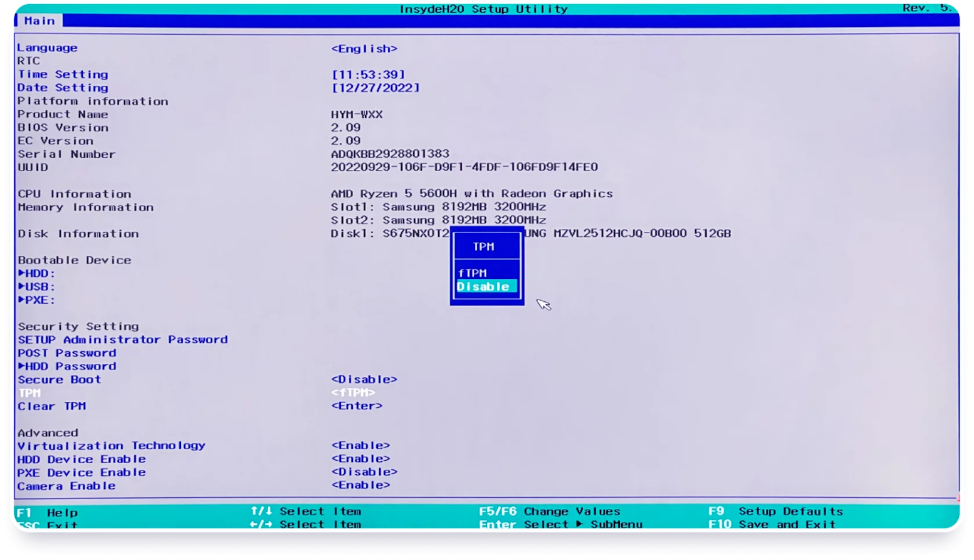The height and width of the screenshot is (560, 974).
Task: Open the Main tab
Action: pos(40,21)
